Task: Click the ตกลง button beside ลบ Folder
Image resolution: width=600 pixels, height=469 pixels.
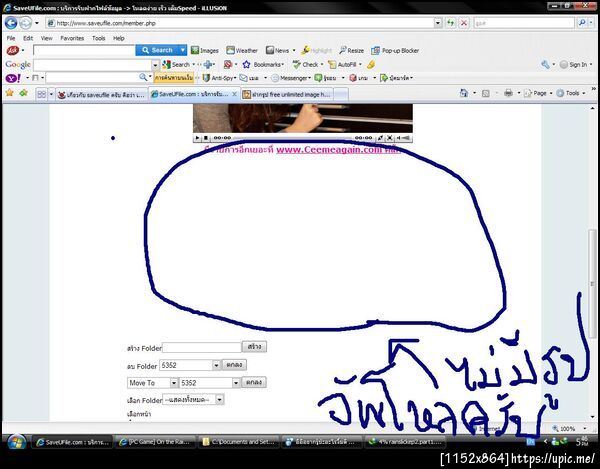Action: point(234,365)
